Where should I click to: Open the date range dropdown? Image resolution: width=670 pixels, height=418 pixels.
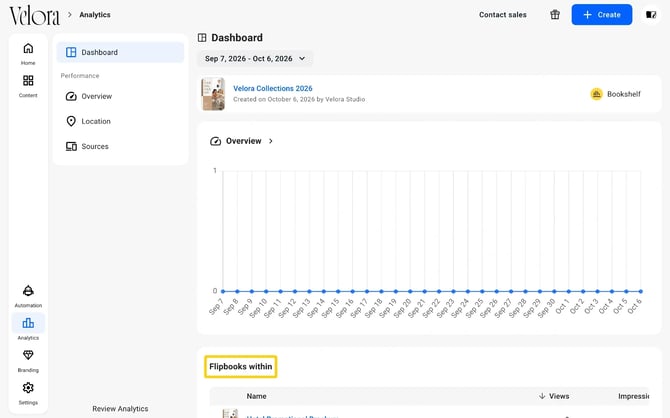click(x=255, y=59)
